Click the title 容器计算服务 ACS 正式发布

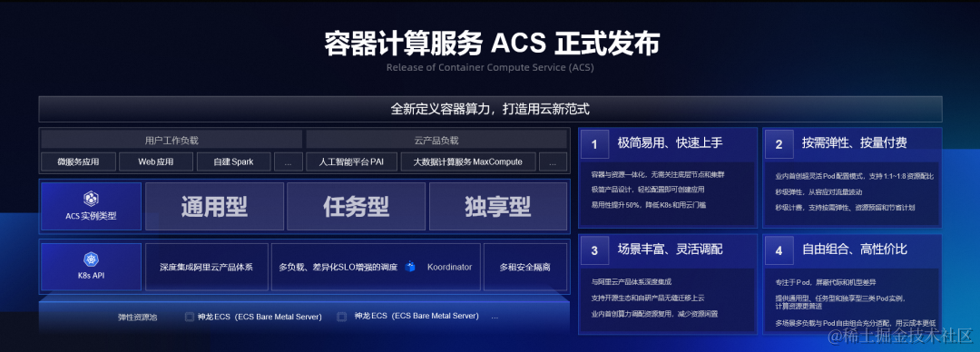pos(491,44)
